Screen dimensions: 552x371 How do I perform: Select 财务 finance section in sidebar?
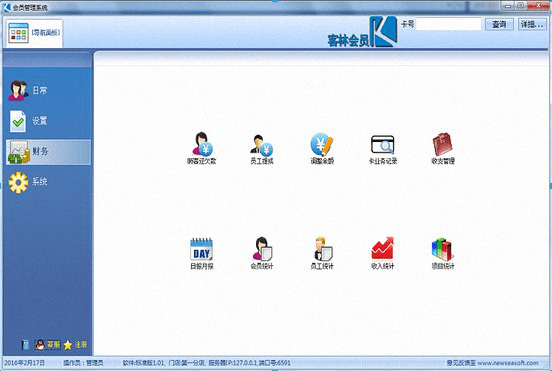pos(48,152)
